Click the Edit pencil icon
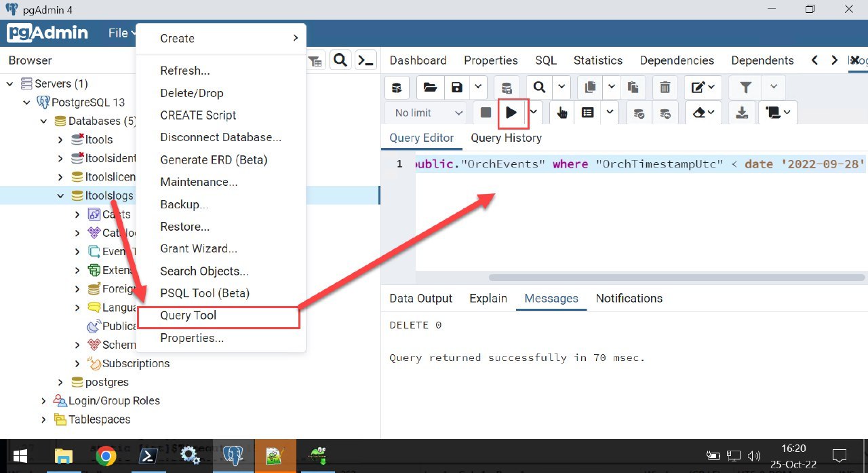This screenshot has width=868, height=473. click(703, 87)
